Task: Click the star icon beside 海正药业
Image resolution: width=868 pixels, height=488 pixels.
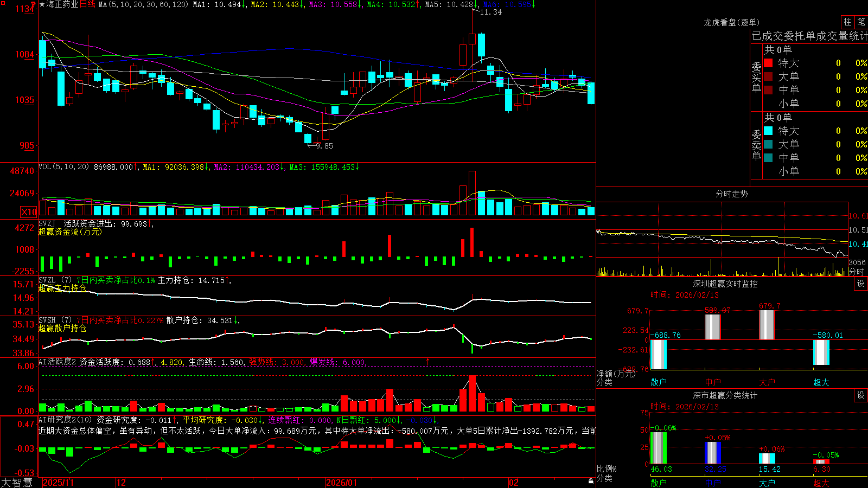Action: pyautogui.click(x=42, y=4)
